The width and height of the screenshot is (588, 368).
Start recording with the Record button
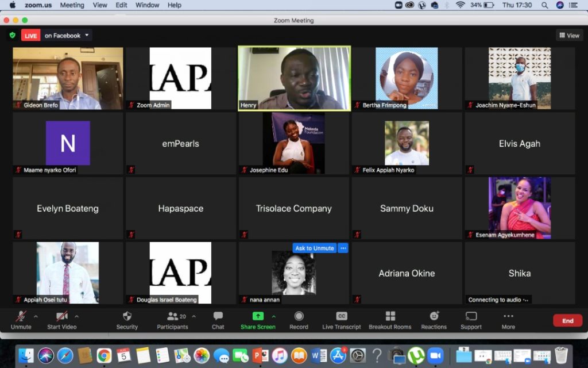[299, 320]
